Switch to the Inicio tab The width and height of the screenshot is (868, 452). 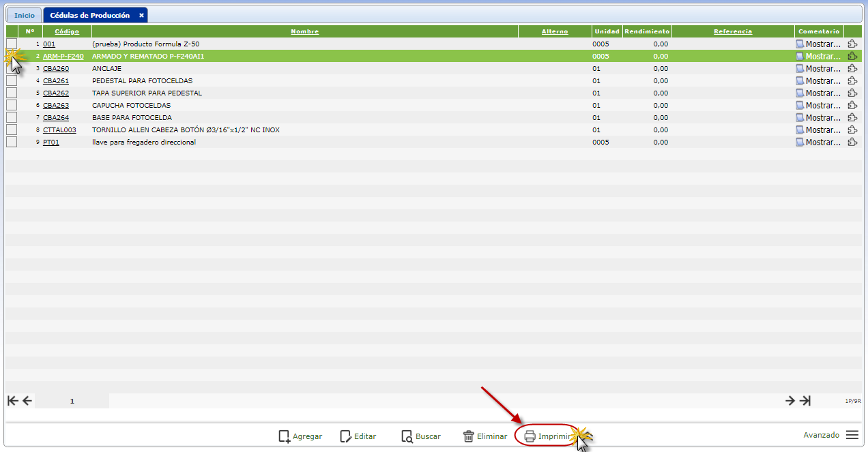(x=25, y=15)
